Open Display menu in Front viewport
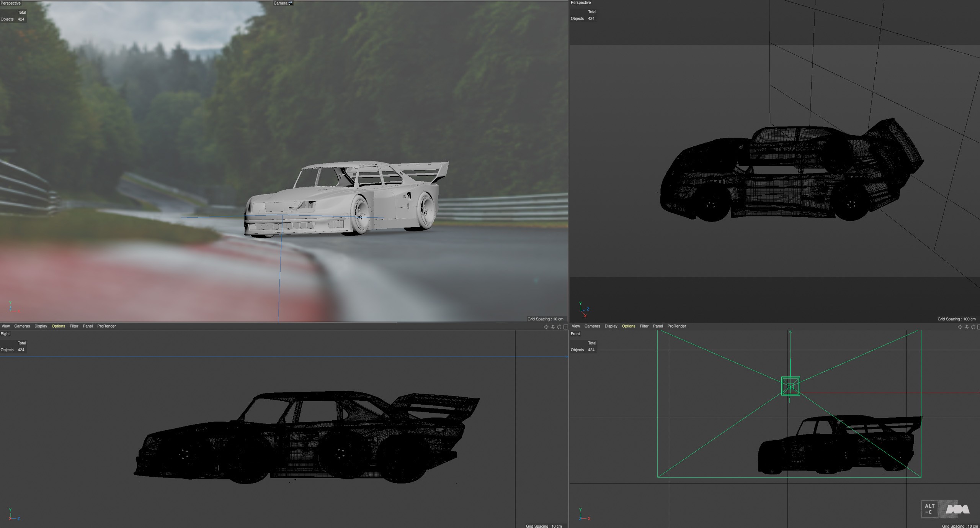This screenshot has width=980, height=528. [x=611, y=326]
